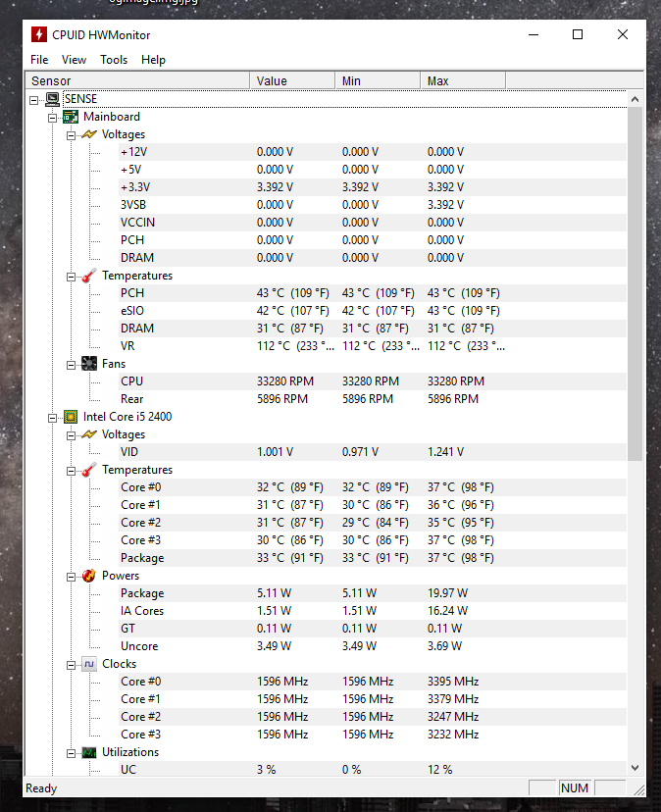Click the Ready status bar text
Screen dimensions: 661x812
coord(41,788)
